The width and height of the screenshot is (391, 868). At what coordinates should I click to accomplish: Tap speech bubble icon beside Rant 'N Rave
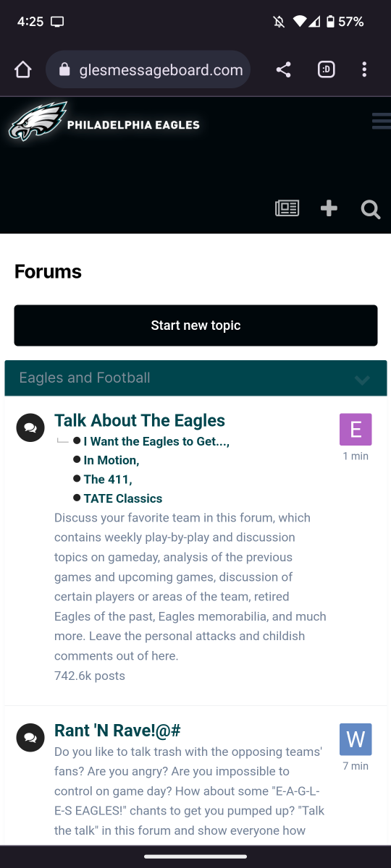point(30,738)
